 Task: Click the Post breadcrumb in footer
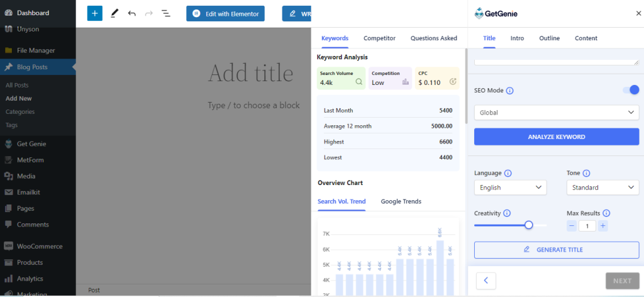(94, 290)
